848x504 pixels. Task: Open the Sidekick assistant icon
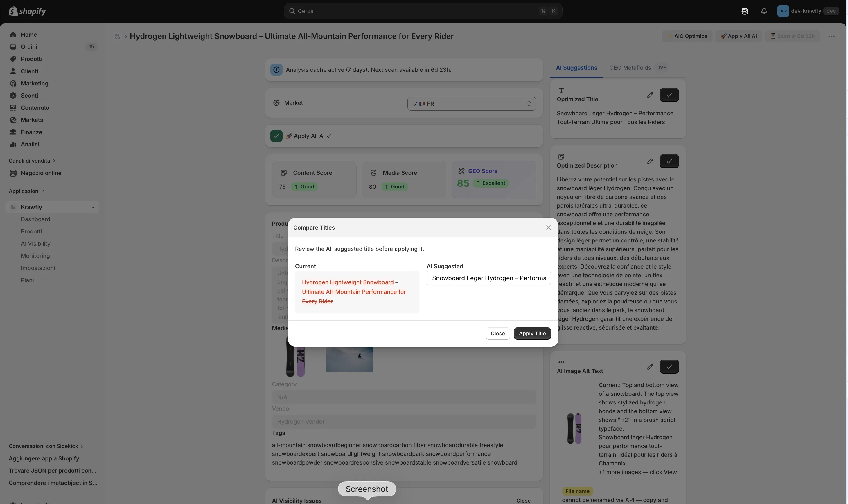pos(745,11)
